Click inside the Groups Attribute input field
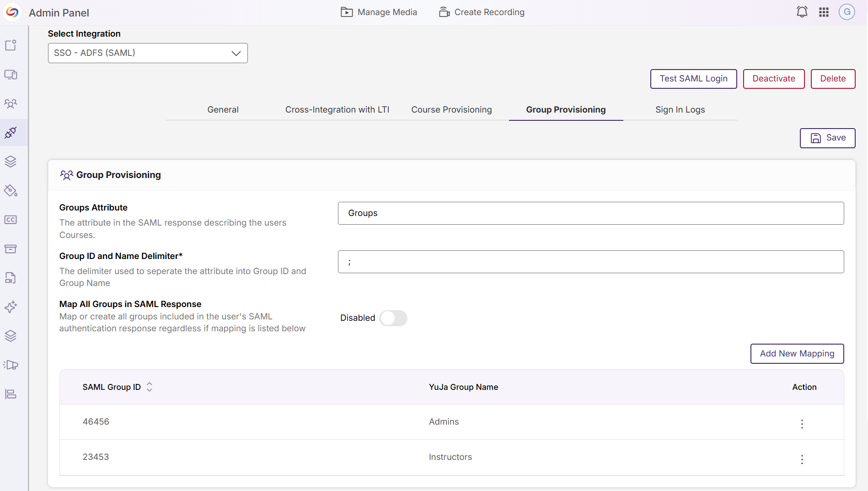Image resolution: width=868 pixels, height=491 pixels. (x=590, y=213)
